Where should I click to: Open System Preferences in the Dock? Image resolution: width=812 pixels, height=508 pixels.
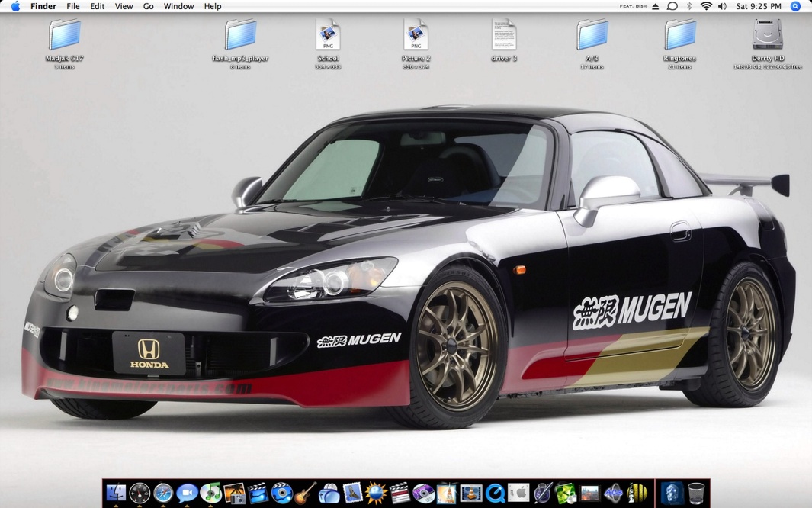pyautogui.click(x=518, y=494)
